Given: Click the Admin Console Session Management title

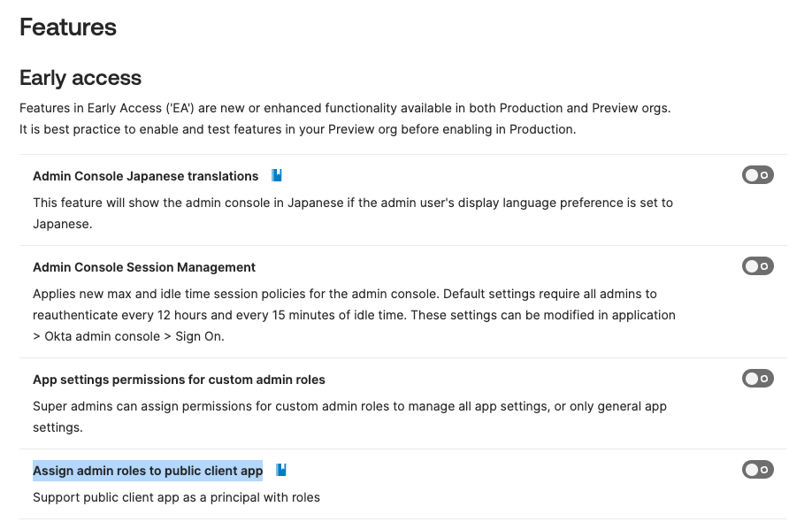Looking at the screenshot, I should tap(144, 267).
